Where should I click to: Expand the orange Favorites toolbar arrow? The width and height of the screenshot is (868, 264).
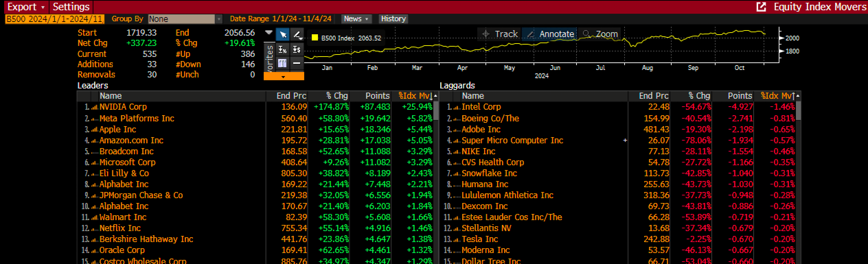pos(284,76)
